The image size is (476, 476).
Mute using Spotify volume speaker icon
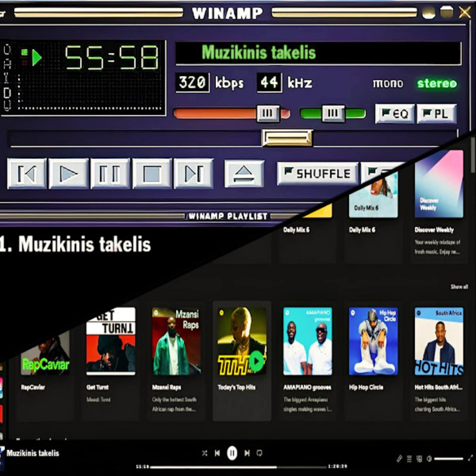click(429, 459)
